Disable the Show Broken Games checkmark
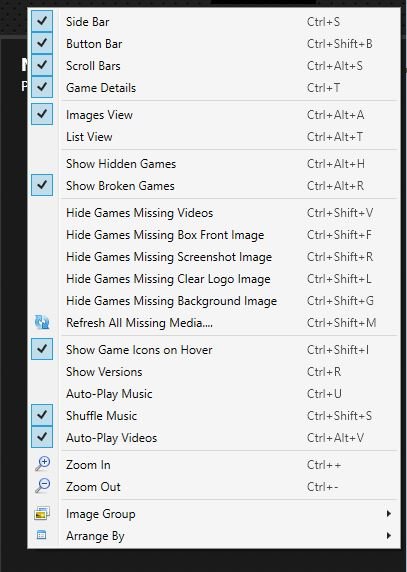 pos(42,185)
